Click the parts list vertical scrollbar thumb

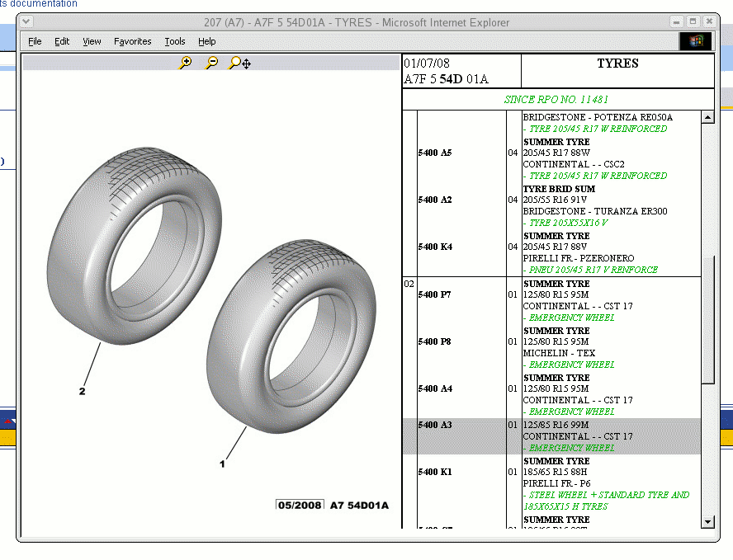coord(707,319)
